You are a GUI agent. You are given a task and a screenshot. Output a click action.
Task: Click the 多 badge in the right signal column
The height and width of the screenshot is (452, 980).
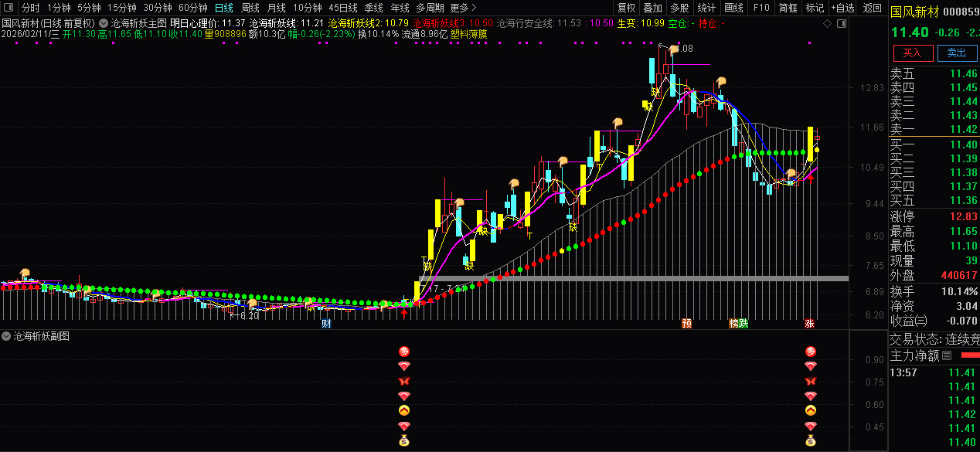[x=811, y=352]
